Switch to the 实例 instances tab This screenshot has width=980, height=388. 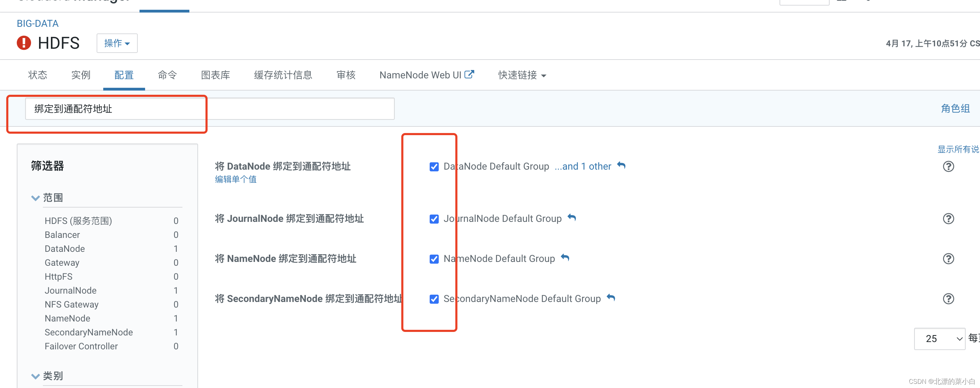coord(81,75)
